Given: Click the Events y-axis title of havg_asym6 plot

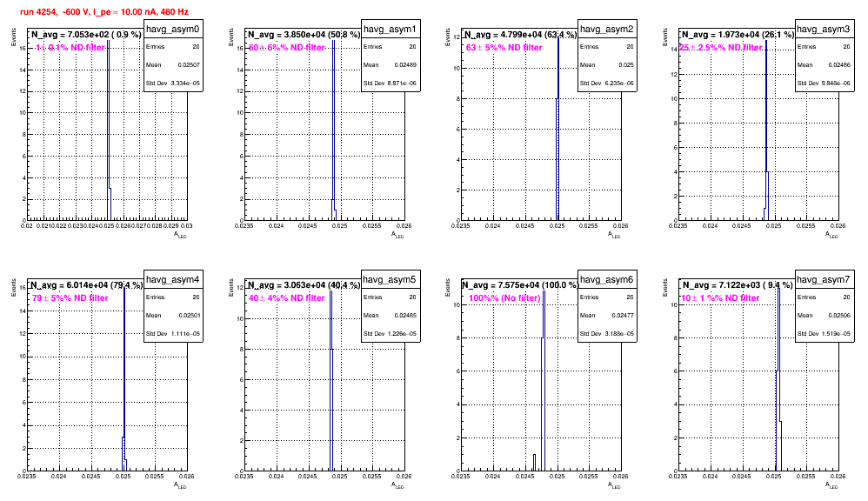Looking at the screenshot, I should (448, 289).
